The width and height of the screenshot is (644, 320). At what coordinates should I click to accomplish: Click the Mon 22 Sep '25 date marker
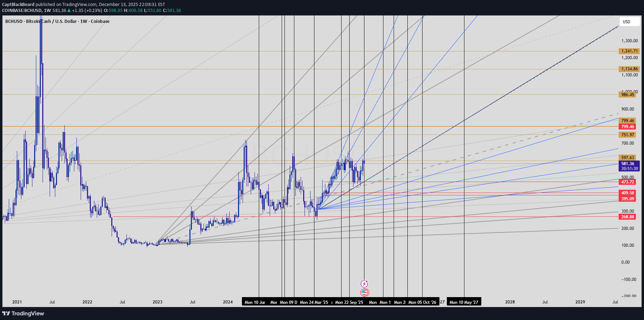(x=349, y=302)
